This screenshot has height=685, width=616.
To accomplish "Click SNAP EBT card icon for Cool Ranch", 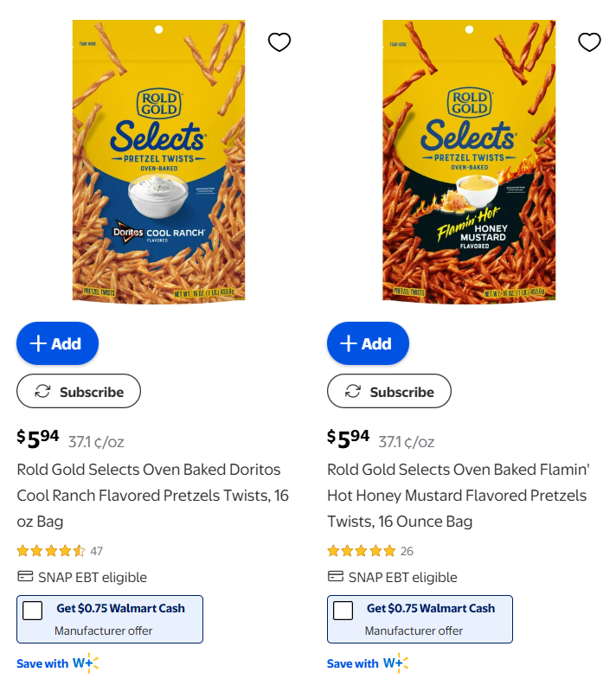I will (25, 577).
